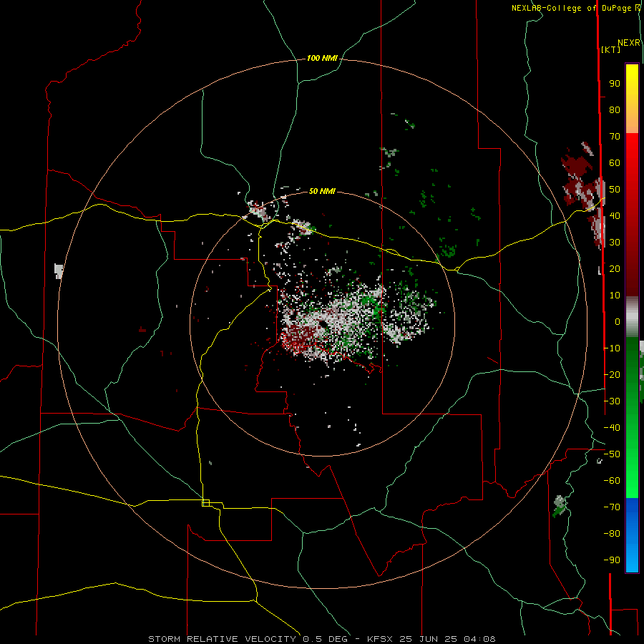Click the gray zero band of color scale
The height and width of the screenshot is (644, 644).
tap(632, 317)
